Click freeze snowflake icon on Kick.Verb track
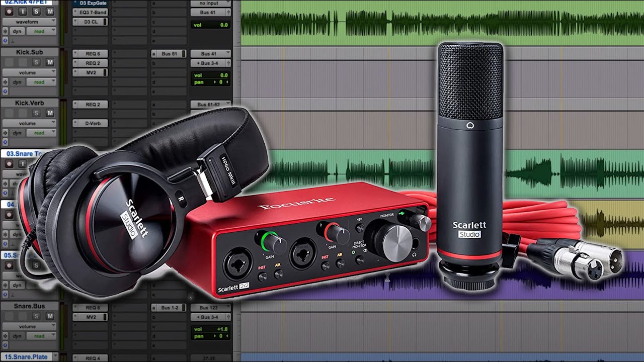644x362 pixels. (x=5, y=133)
